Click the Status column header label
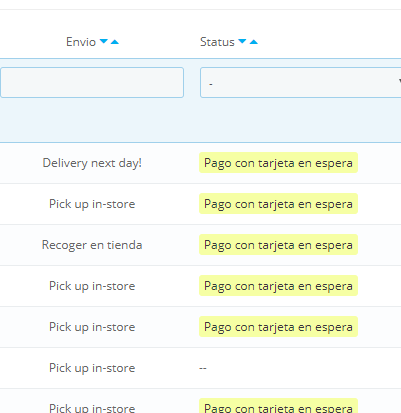The width and height of the screenshot is (401, 413). [x=217, y=42]
